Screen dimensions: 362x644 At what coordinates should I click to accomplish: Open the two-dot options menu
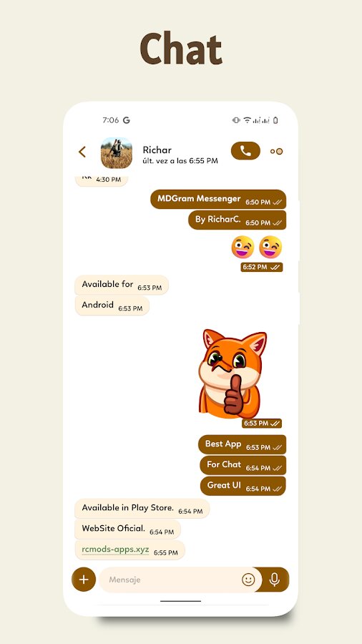[277, 152]
